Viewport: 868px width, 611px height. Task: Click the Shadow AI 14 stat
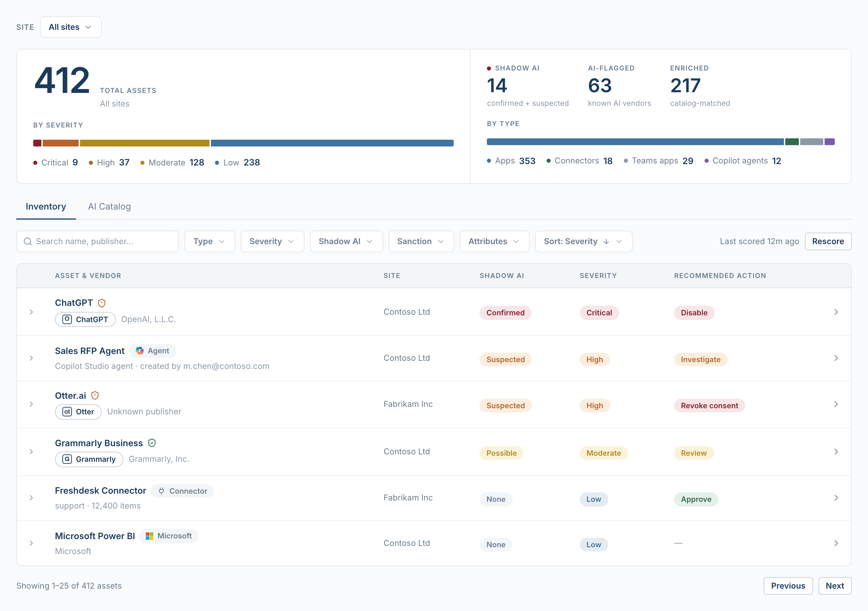[528, 86]
